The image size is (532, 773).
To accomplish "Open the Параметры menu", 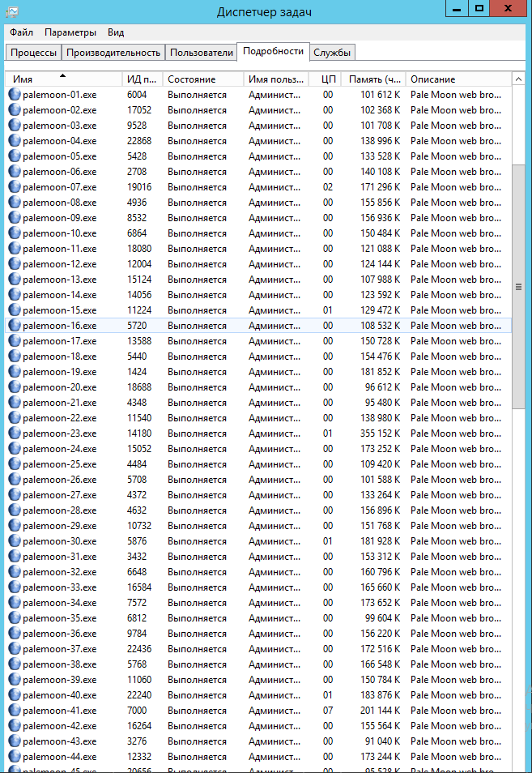I will (70, 32).
